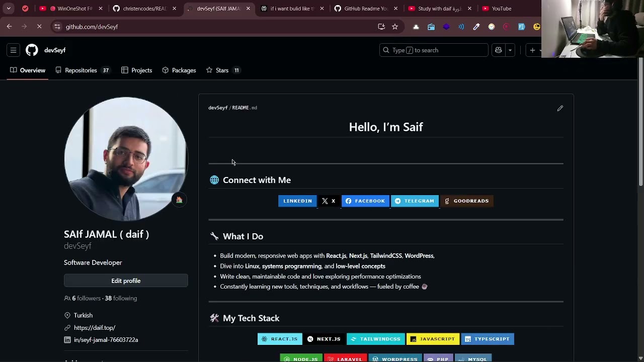Switch to the christencodes/README tab
The width and height of the screenshot is (644, 362).
point(144,9)
